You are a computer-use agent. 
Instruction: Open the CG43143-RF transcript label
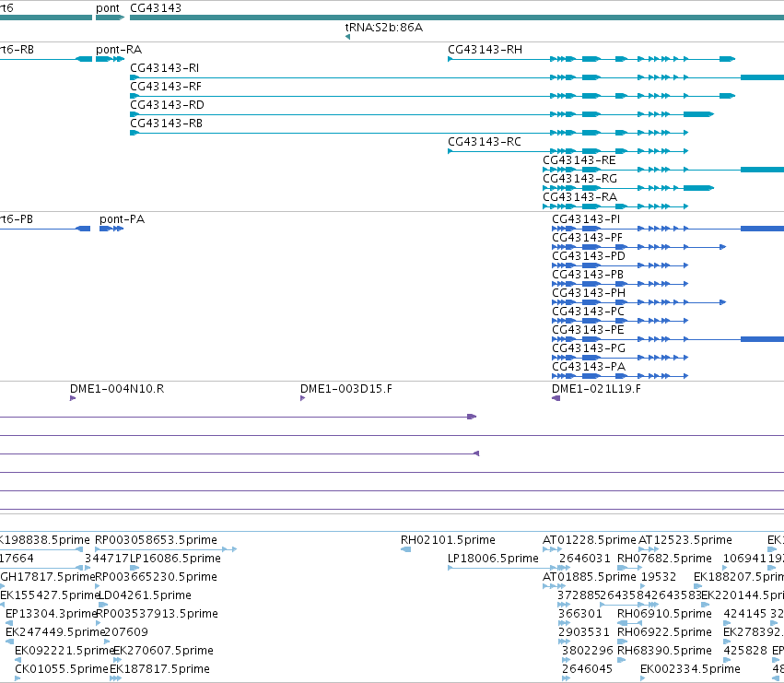click(166, 87)
